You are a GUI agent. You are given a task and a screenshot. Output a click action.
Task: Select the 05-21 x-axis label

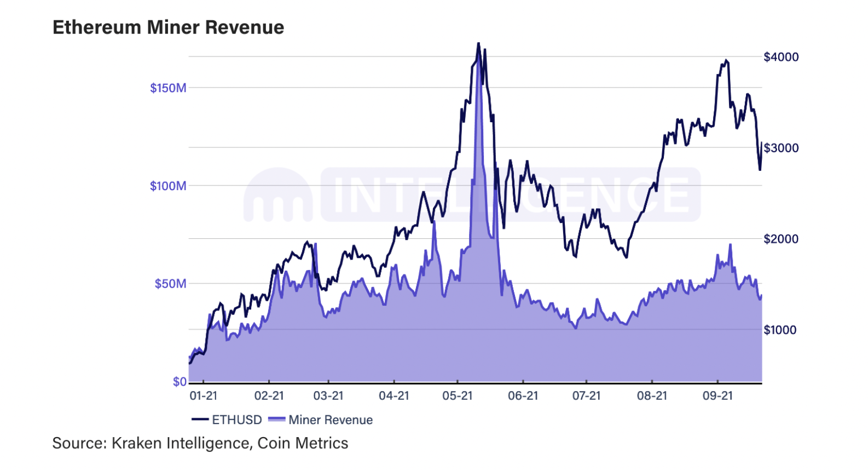pyautogui.click(x=458, y=396)
